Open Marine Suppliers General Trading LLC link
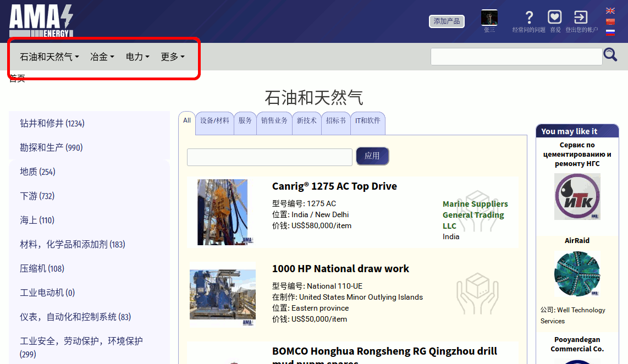 [x=475, y=215]
